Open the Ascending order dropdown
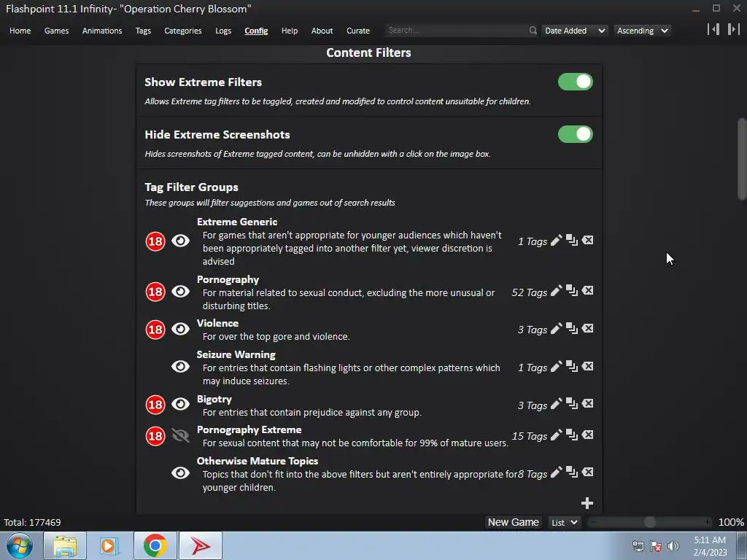The image size is (747, 560). (x=642, y=31)
